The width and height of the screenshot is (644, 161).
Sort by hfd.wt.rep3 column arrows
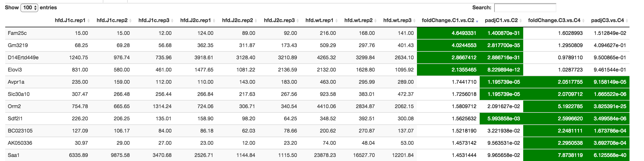414,21
